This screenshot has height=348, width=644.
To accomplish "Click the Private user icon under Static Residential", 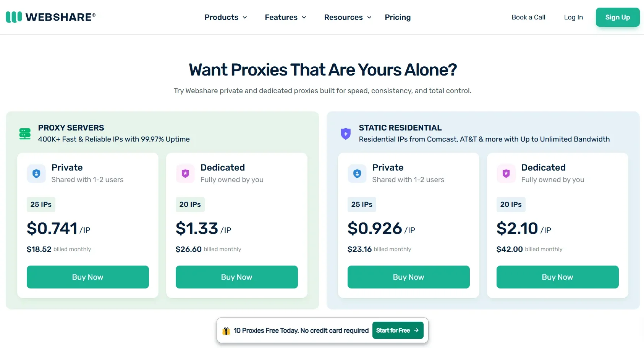I will click(x=357, y=174).
